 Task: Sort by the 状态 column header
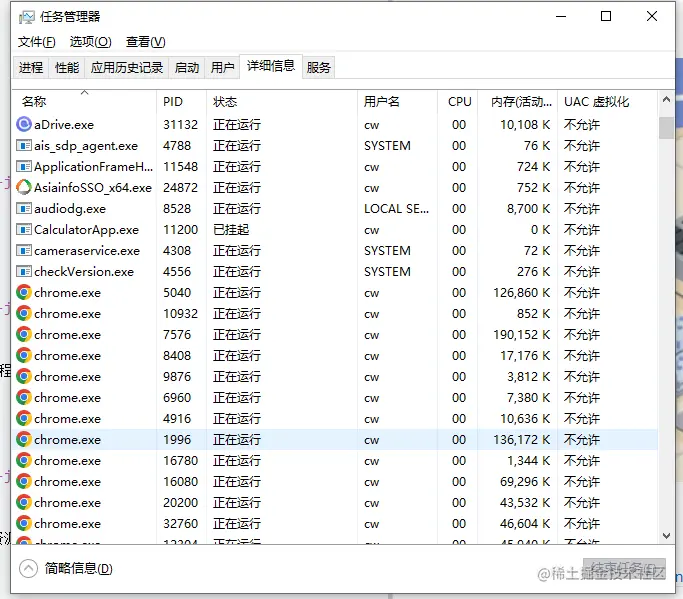[x=282, y=102]
